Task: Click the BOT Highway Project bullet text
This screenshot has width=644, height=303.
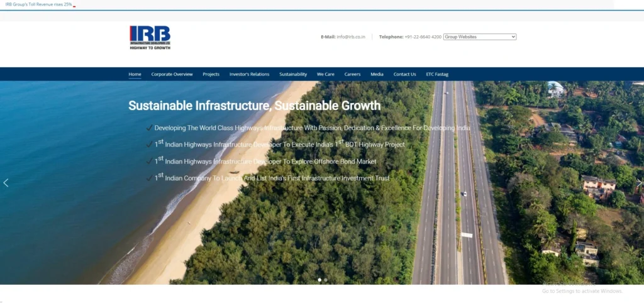Action: point(280,144)
